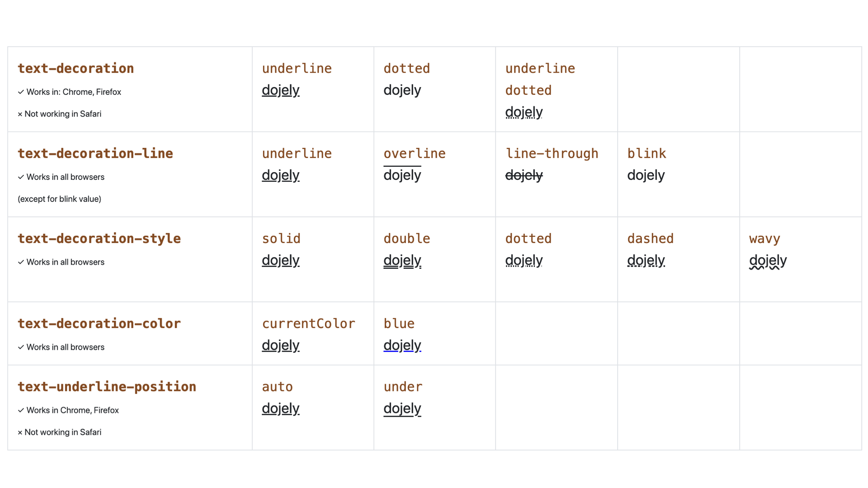Click the checkmark under the text-decoration-style heading
The width and height of the screenshot is (868, 488).
(x=21, y=262)
